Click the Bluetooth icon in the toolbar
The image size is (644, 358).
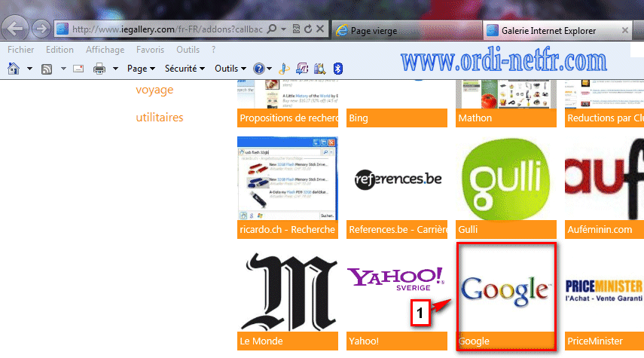click(x=337, y=69)
